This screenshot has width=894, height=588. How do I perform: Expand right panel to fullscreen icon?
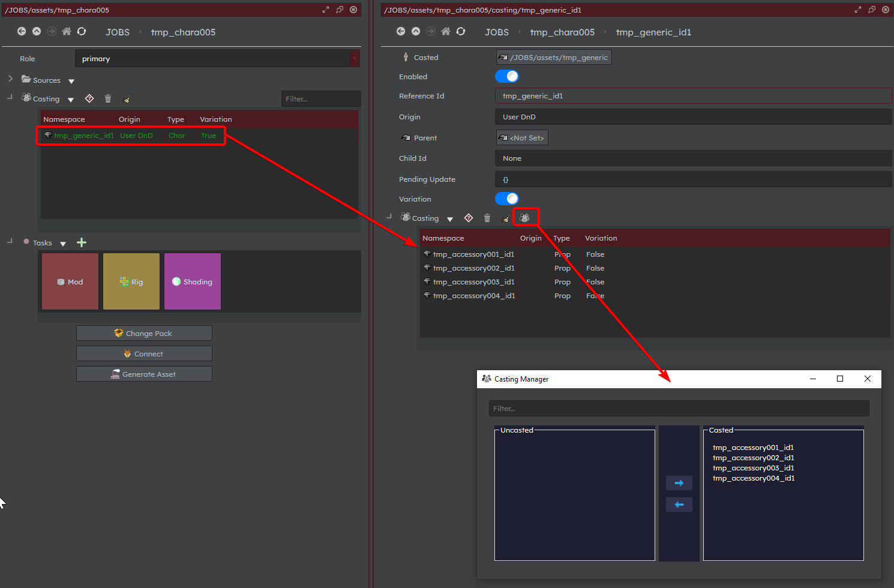(858, 10)
